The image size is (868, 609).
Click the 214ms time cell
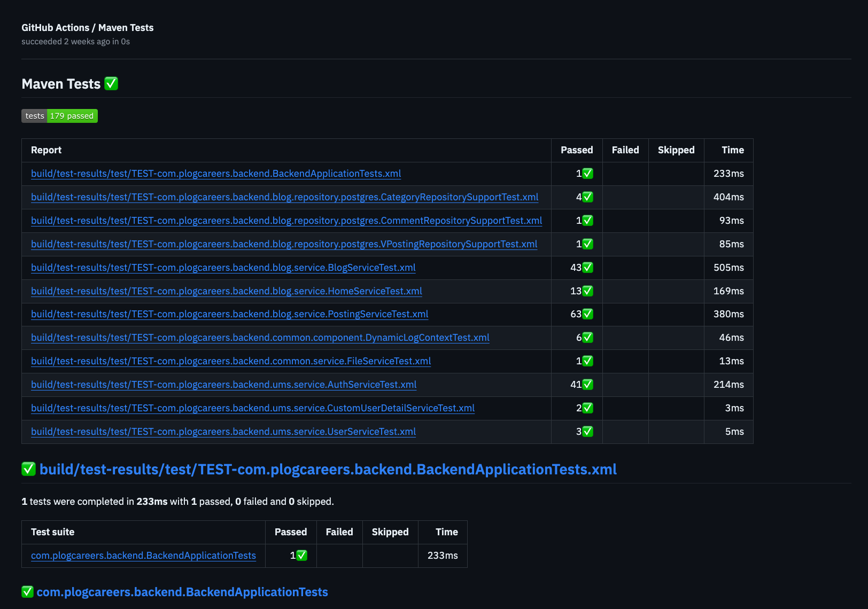(728, 385)
